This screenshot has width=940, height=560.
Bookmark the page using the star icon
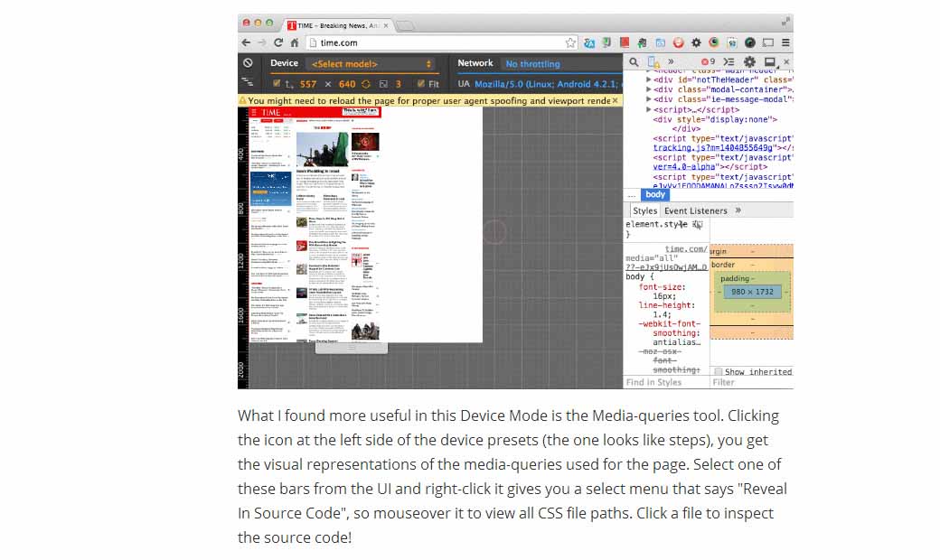[570, 42]
